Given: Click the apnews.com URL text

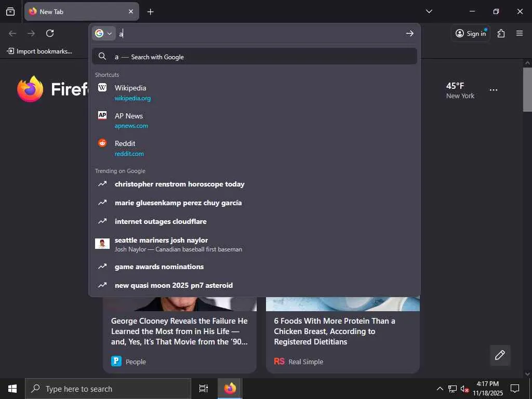Looking at the screenshot, I should 131,126.
